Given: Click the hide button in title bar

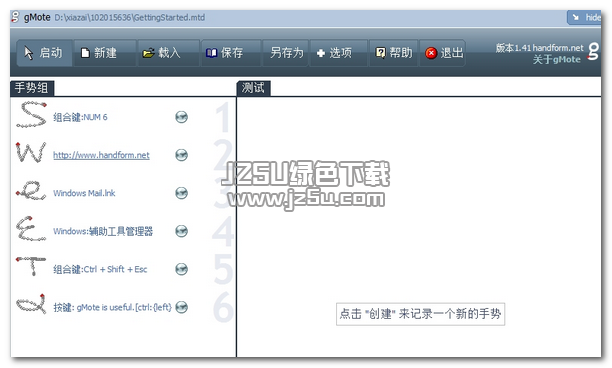Looking at the screenshot, I should pos(584,17).
